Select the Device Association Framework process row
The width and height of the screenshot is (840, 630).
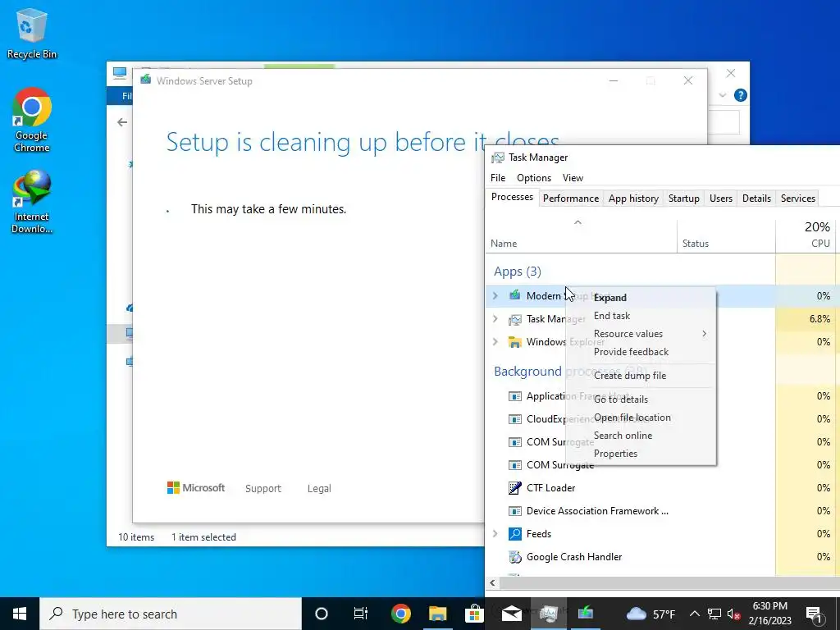pos(663,511)
